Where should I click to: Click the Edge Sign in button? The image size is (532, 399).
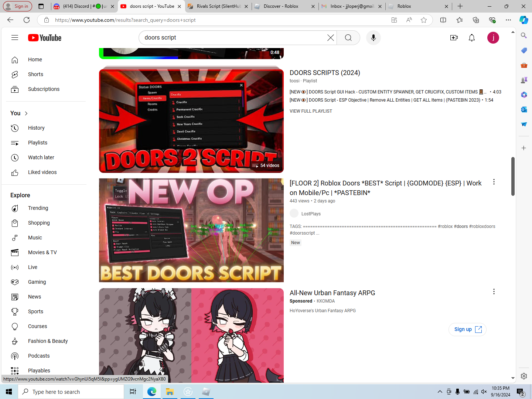coord(17,6)
